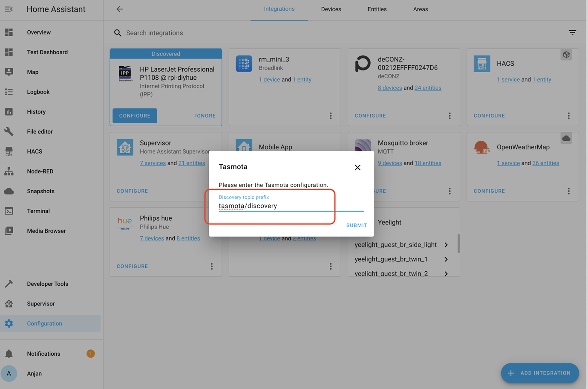Viewport: 588px width, 389px height.
Task: Configure the HACS integration
Action: (x=489, y=116)
